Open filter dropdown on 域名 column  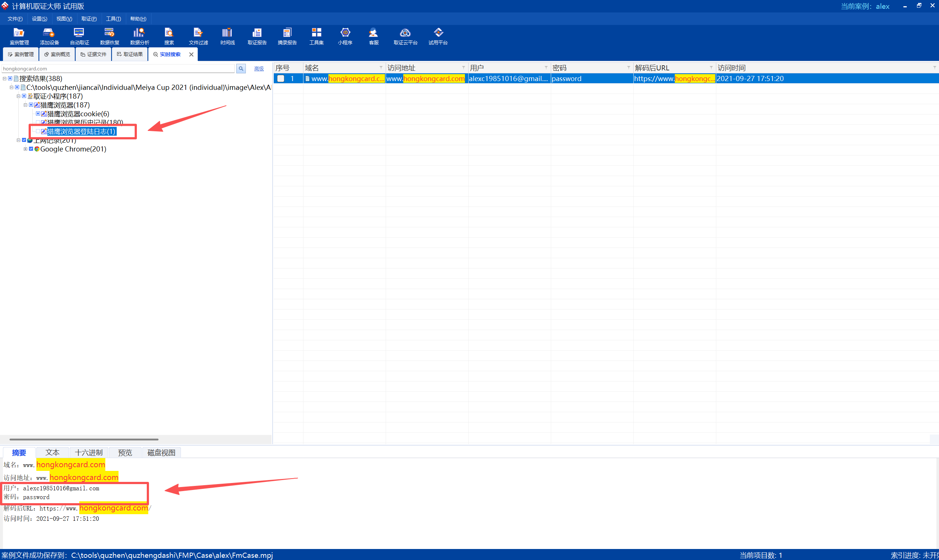381,67
